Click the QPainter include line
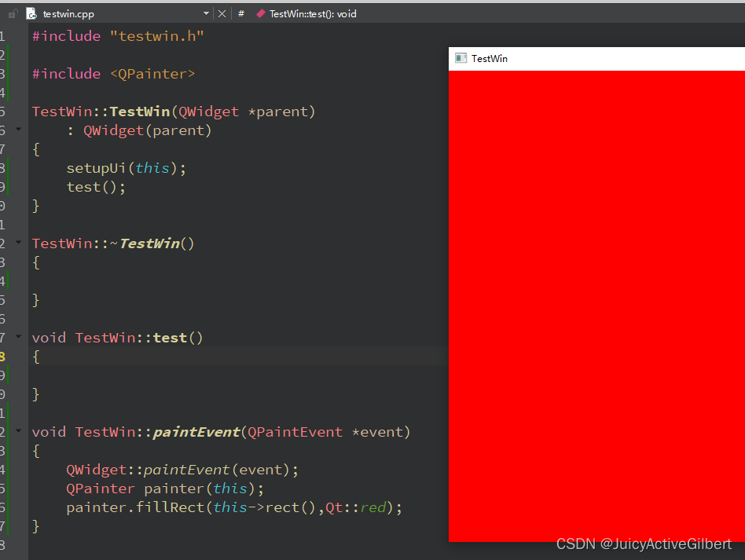Screen dimensions: 745x560 point(113,74)
